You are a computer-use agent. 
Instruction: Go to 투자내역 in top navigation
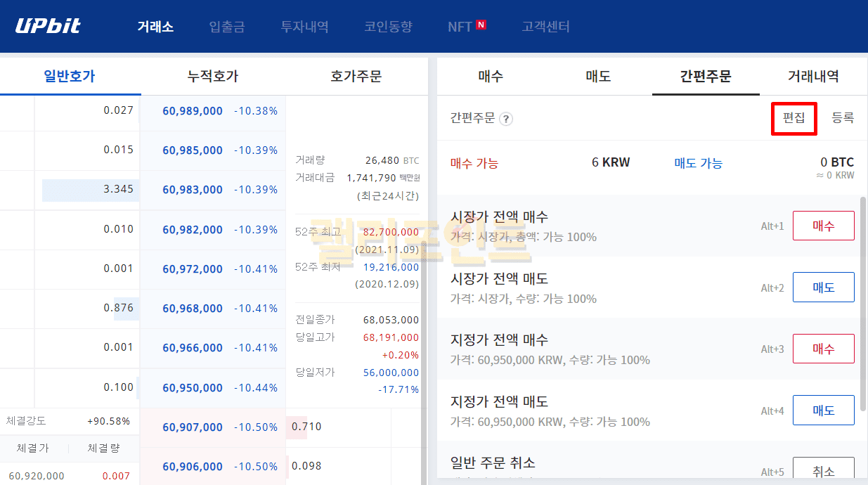[304, 27]
